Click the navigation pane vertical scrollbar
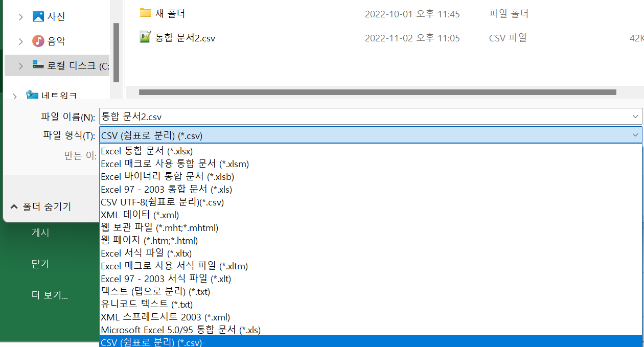 pyautogui.click(x=116, y=52)
